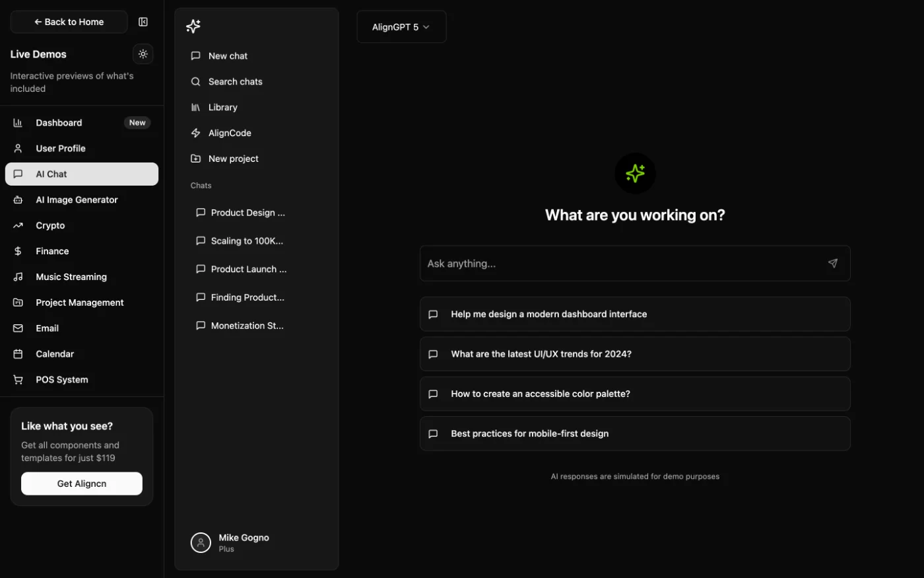Viewport: 924px width, 578px height.
Task: Click the sidebar collapse panel icon
Action: pos(143,22)
